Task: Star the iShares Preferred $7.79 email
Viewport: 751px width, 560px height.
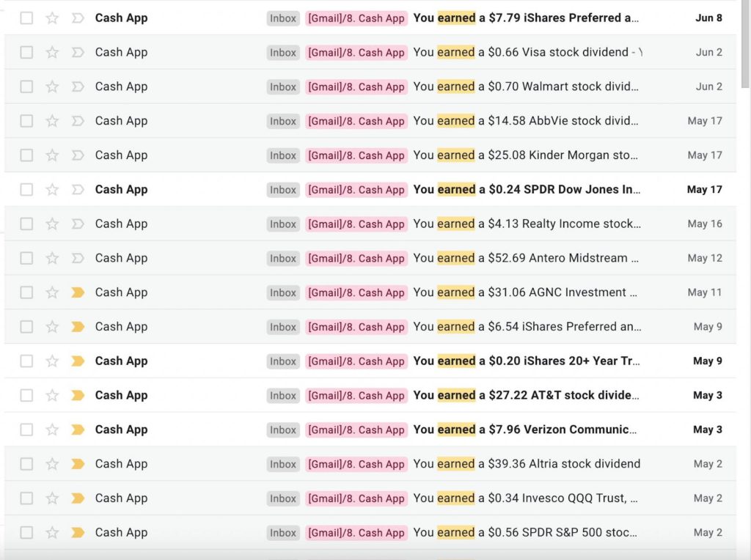Action: pyautogui.click(x=52, y=18)
